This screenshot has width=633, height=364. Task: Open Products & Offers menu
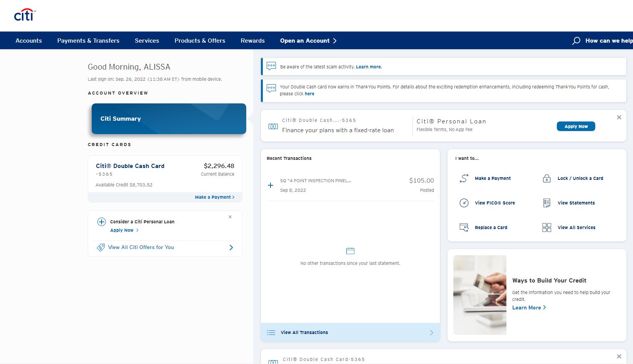click(x=200, y=41)
